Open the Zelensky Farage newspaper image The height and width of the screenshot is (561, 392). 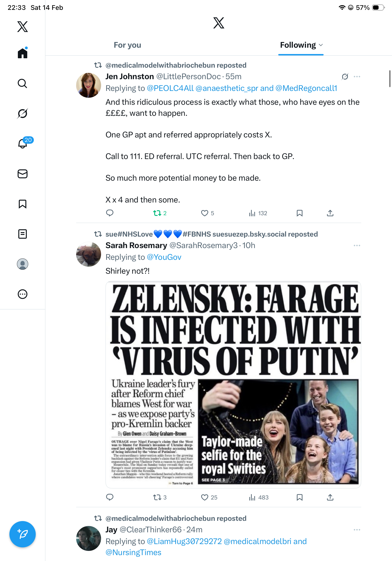coord(233,384)
